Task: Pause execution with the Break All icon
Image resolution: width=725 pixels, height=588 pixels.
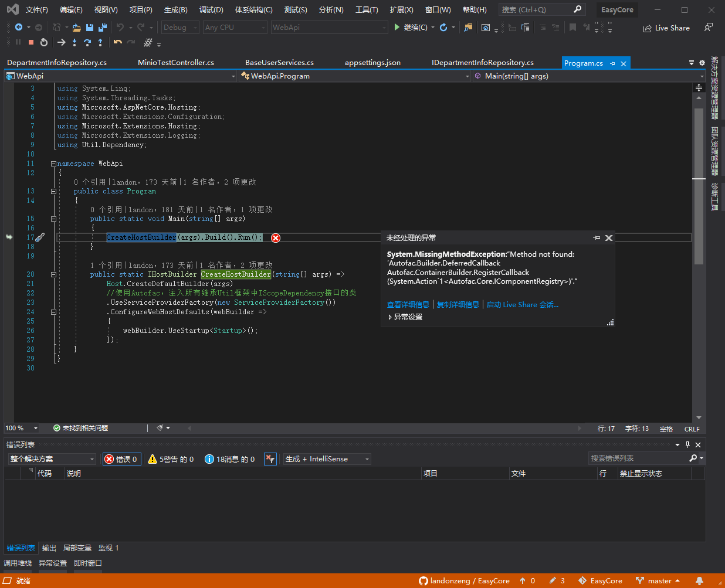Action: click(x=18, y=42)
